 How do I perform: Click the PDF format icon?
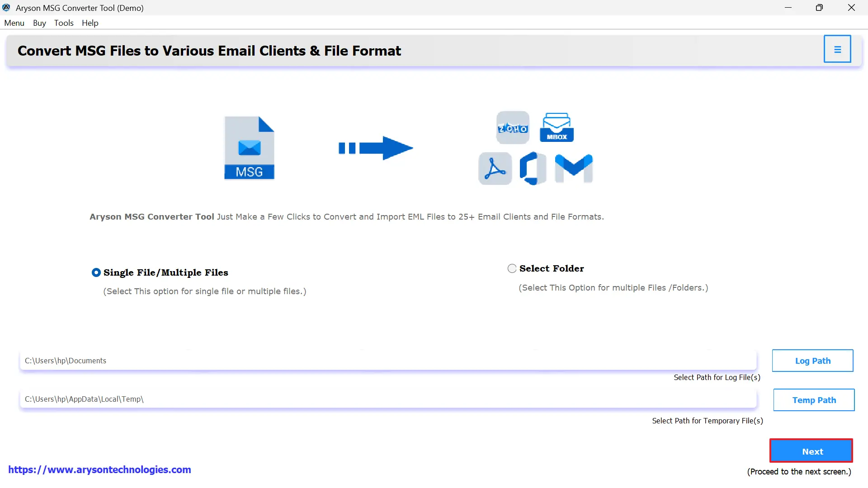pos(495,169)
